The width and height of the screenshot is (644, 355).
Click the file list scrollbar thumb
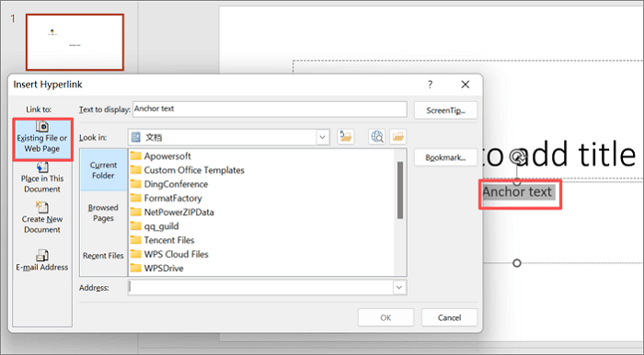coord(400,190)
